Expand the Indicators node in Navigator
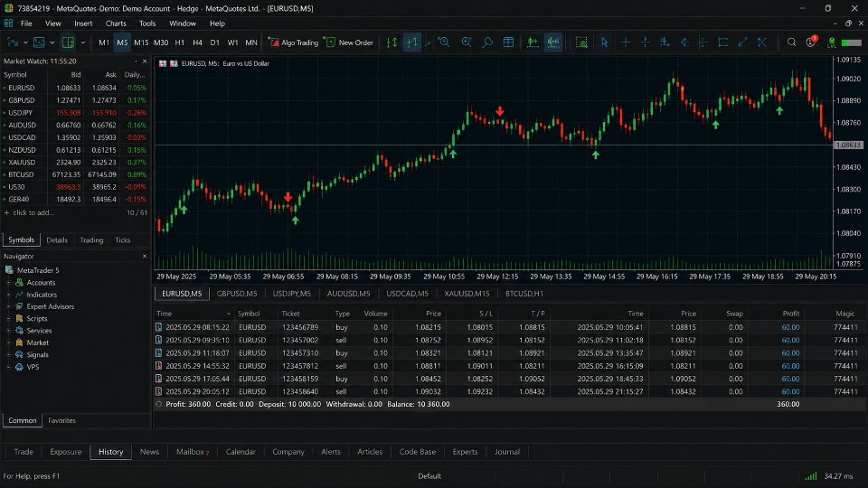 (9, 295)
